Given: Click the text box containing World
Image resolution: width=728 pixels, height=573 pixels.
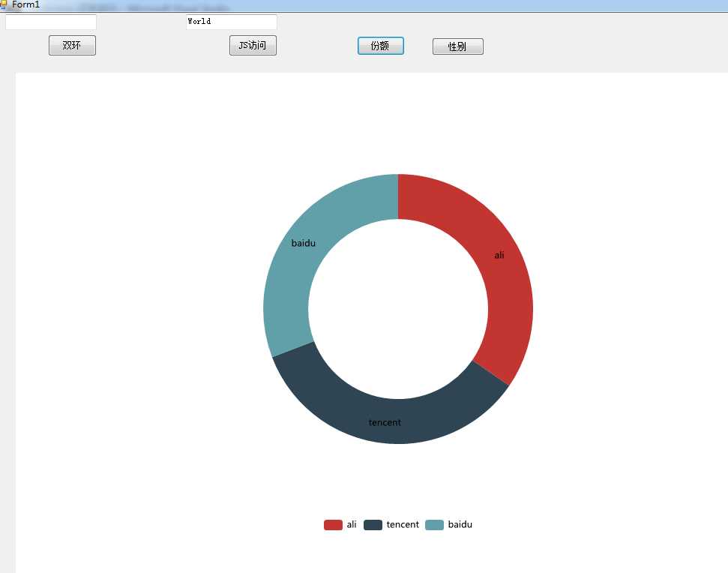Looking at the screenshot, I should (x=231, y=22).
